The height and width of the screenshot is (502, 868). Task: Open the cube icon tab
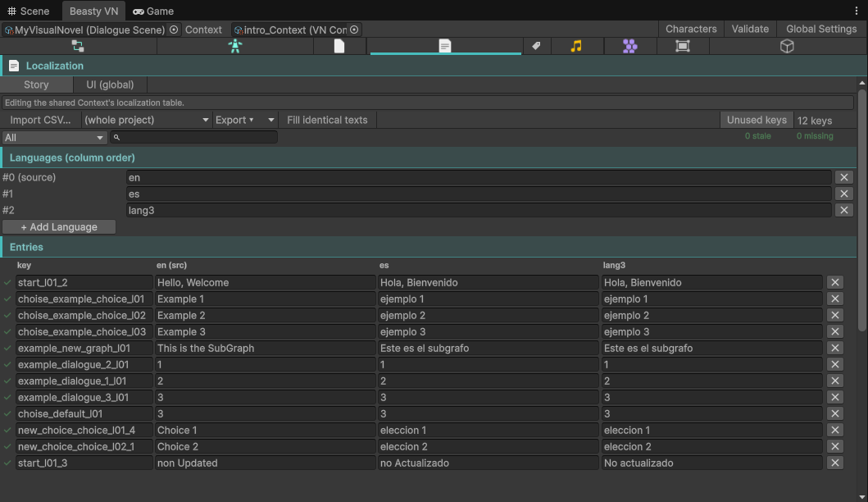point(787,46)
